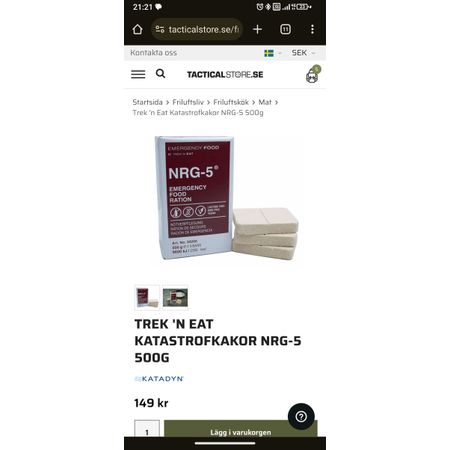Click the Katadyn brand logo
This screenshot has height=450, width=450.
[x=159, y=379]
